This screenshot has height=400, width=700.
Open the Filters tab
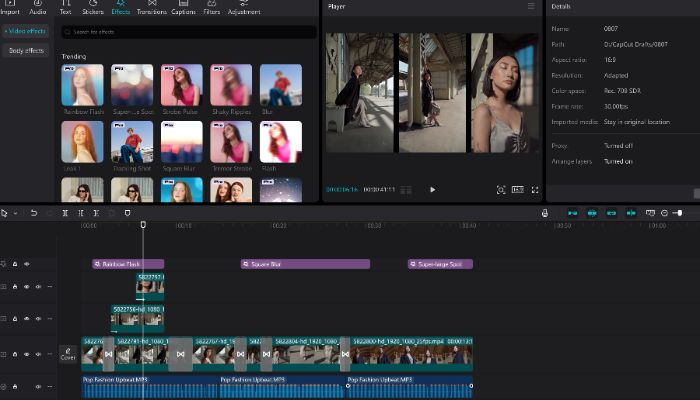coord(212,8)
